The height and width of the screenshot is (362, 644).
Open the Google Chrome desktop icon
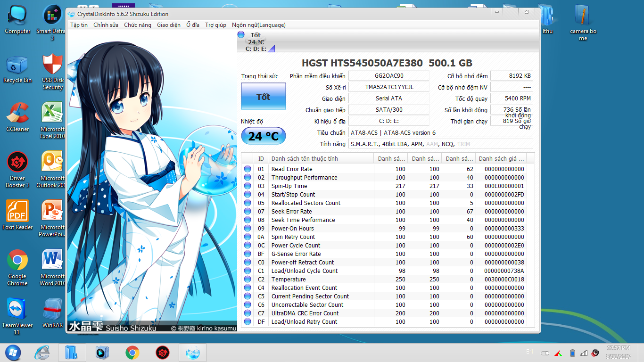[17, 268]
